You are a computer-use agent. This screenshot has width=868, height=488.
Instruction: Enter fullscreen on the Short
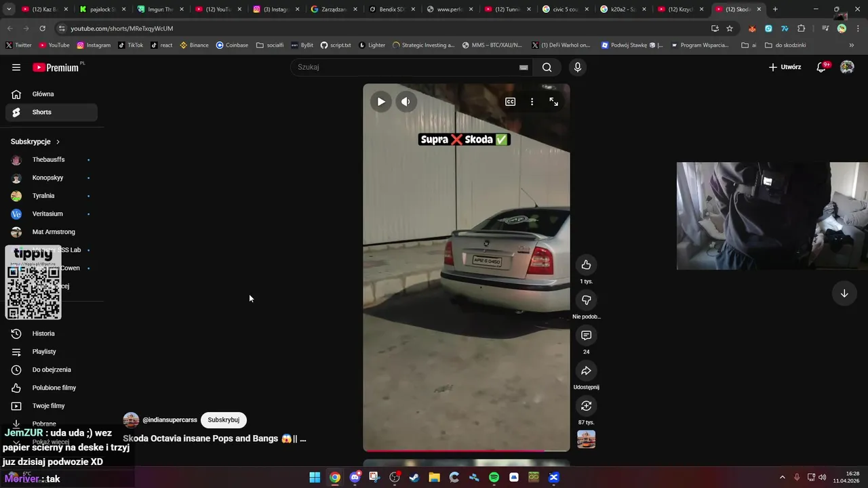554,102
